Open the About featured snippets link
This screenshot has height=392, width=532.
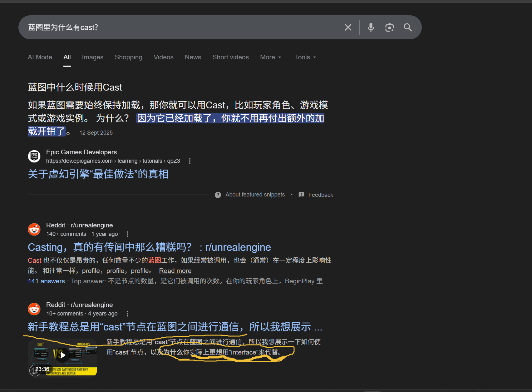tap(255, 195)
